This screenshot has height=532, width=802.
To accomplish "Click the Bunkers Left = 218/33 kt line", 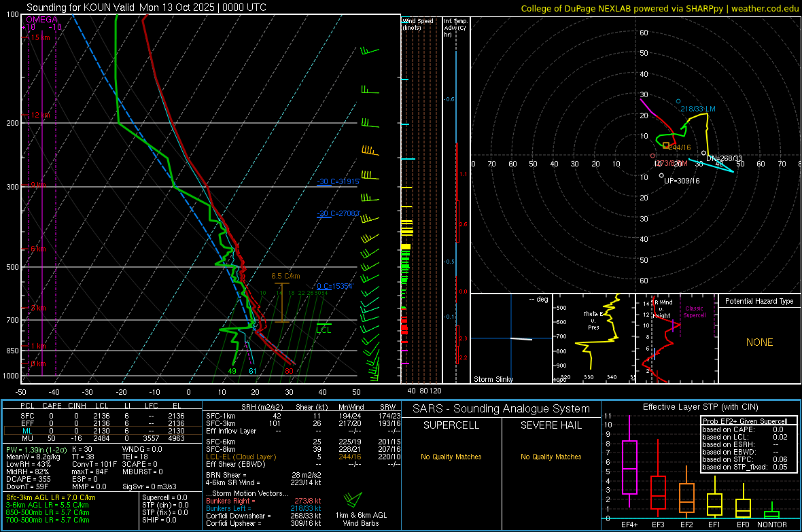I will pyautogui.click(x=264, y=508).
